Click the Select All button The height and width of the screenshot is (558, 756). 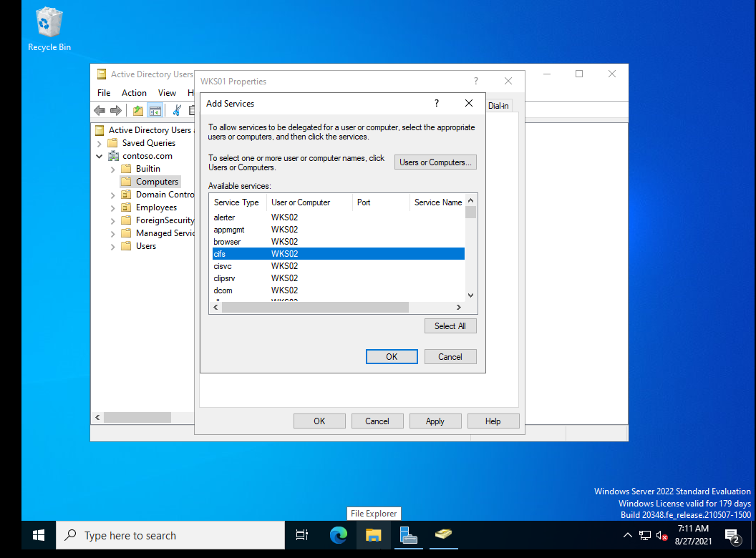[450, 326]
